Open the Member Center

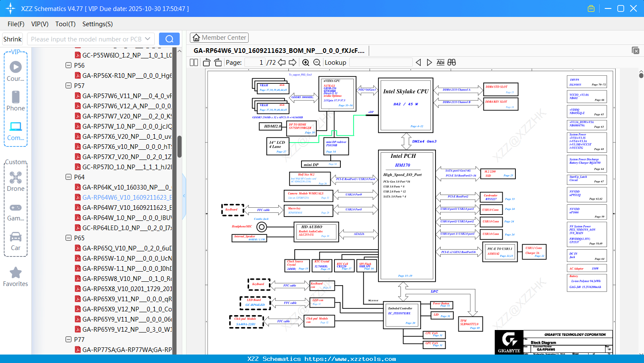[219, 38]
